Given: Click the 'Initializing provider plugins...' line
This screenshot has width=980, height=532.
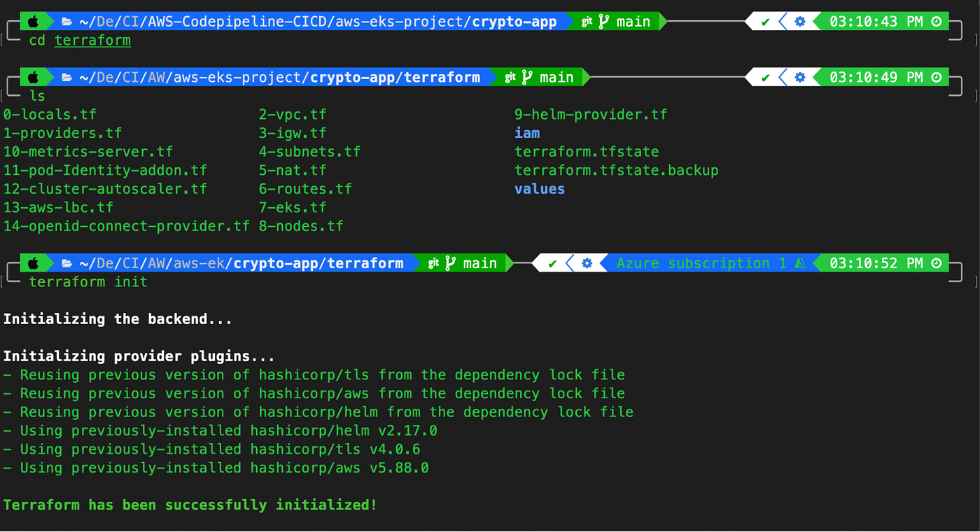Looking at the screenshot, I should (139, 356).
